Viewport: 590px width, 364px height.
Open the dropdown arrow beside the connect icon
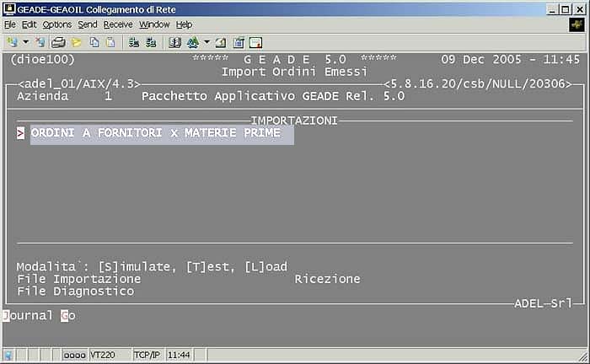(x=25, y=41)
